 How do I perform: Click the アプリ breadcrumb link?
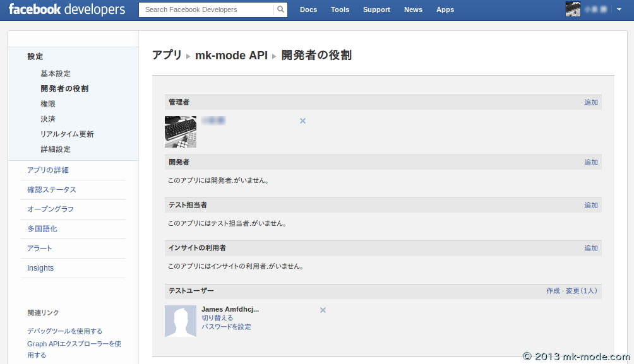(167, 56)
